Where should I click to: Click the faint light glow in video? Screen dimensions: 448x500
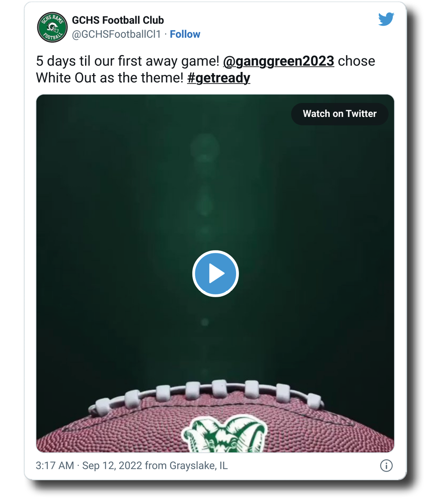click(x=204, y=148)
